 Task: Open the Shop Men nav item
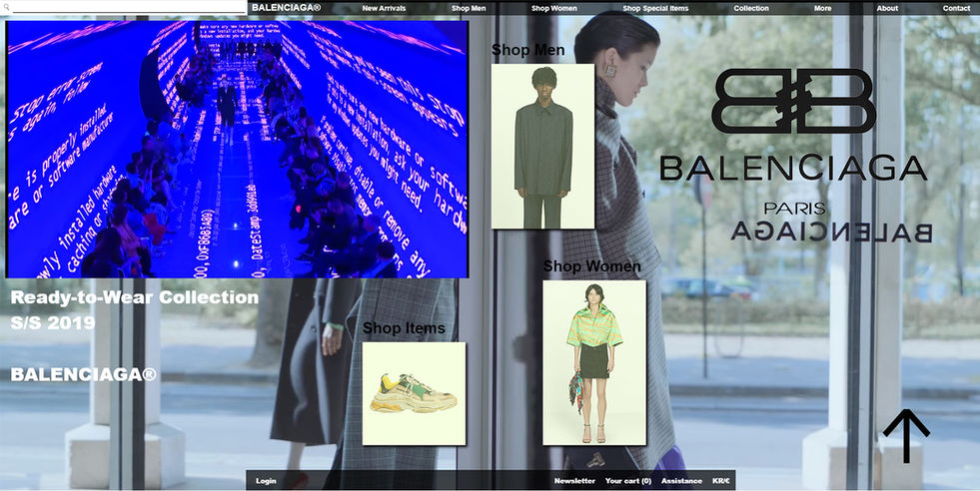[x=469, y=8]
